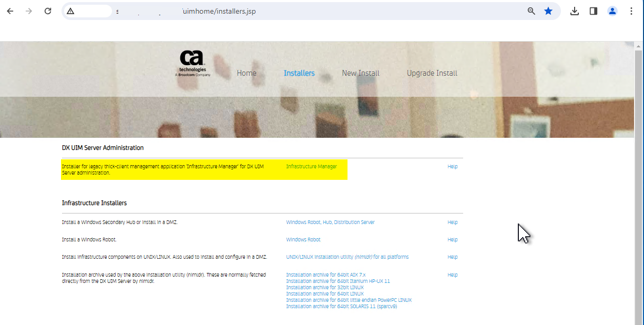Click 'Install a Windows Secondary Hub' description

point(119,222)
